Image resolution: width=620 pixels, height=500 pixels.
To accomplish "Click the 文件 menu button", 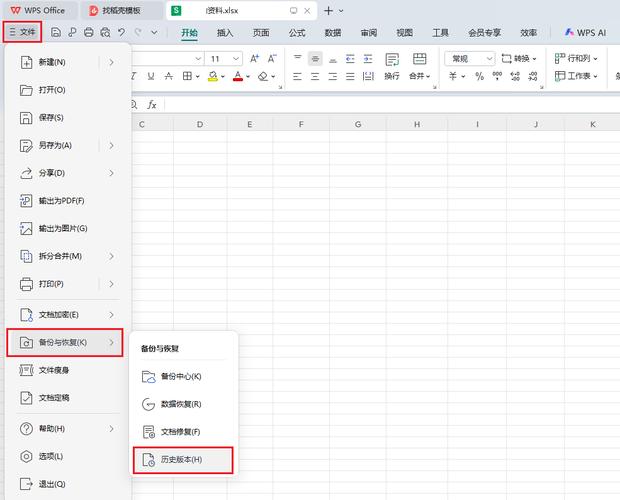I will (x=21, y=32).
